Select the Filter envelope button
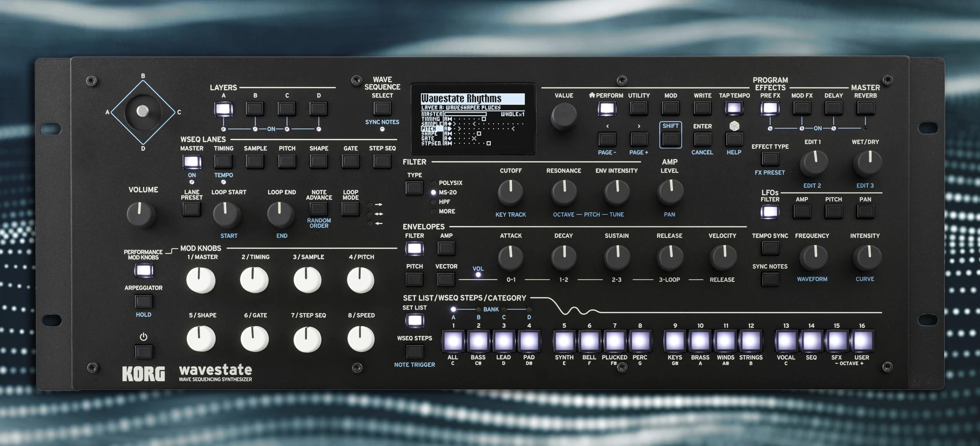The height and width of the screenshot is (446, 980). 414,248
